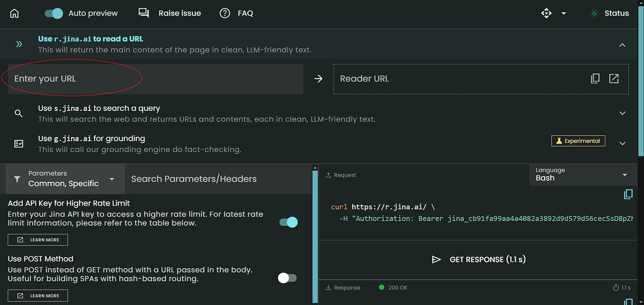Click the search icon for s.jina.ai
Screen dimensions: 644x305
coord(18,114)
